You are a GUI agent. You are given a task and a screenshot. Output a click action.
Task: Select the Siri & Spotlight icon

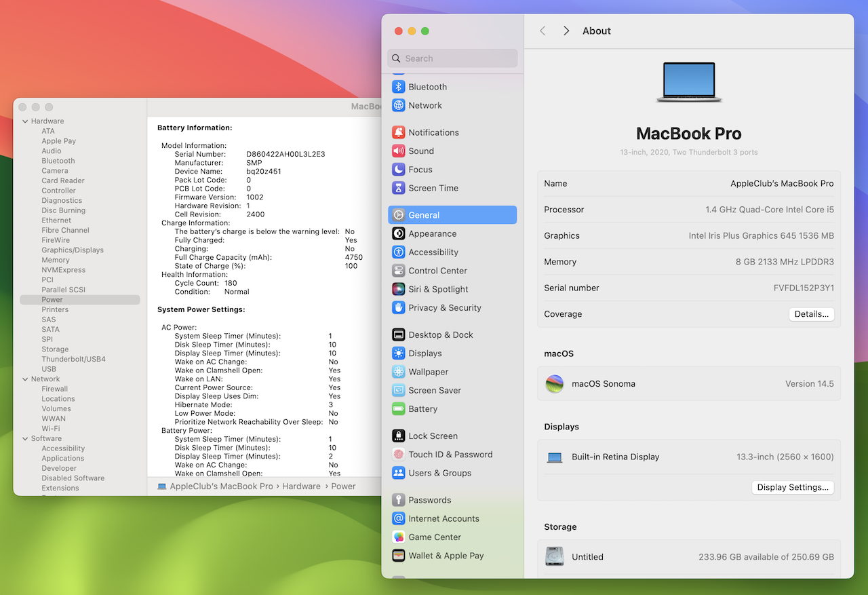click(x=399, y=289)
